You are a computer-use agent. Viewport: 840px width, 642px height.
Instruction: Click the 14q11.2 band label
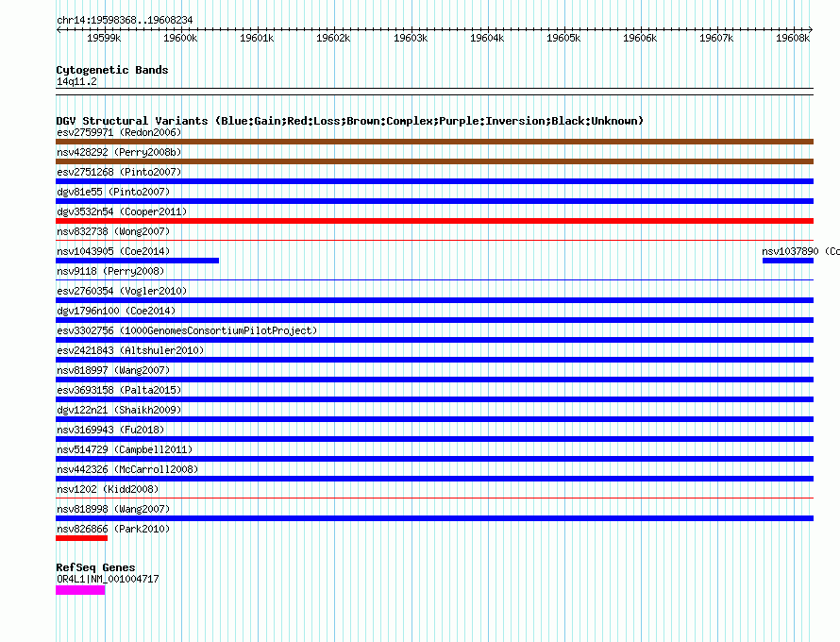(76, 81)
